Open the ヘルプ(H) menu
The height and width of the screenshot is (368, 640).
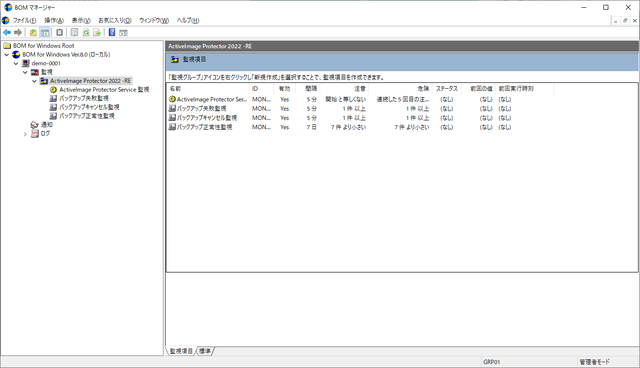[x=188, y=20]
